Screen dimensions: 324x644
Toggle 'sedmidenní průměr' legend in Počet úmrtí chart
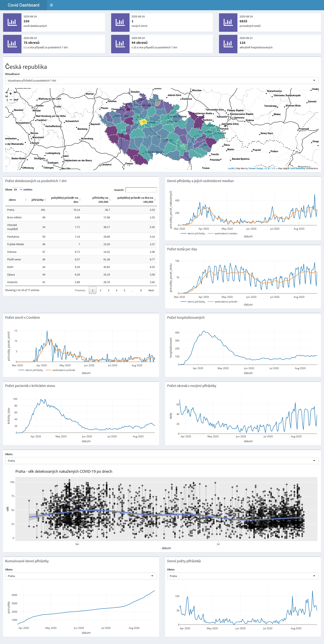pyautogui.click(x=60, y=370)
